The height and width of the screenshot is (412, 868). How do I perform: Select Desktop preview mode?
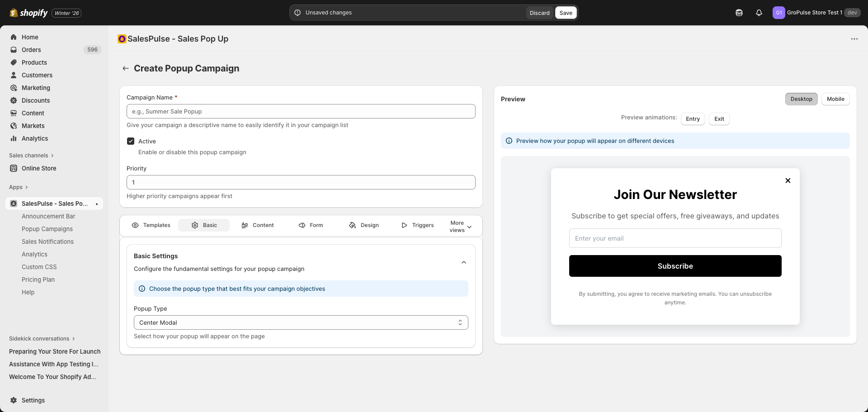801,99
